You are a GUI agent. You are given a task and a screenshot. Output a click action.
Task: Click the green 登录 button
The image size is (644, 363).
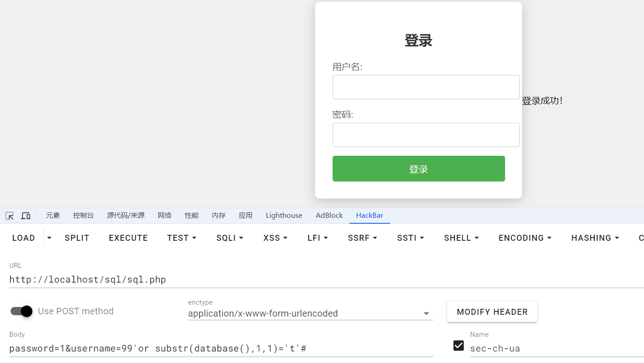tap(419, 169)
